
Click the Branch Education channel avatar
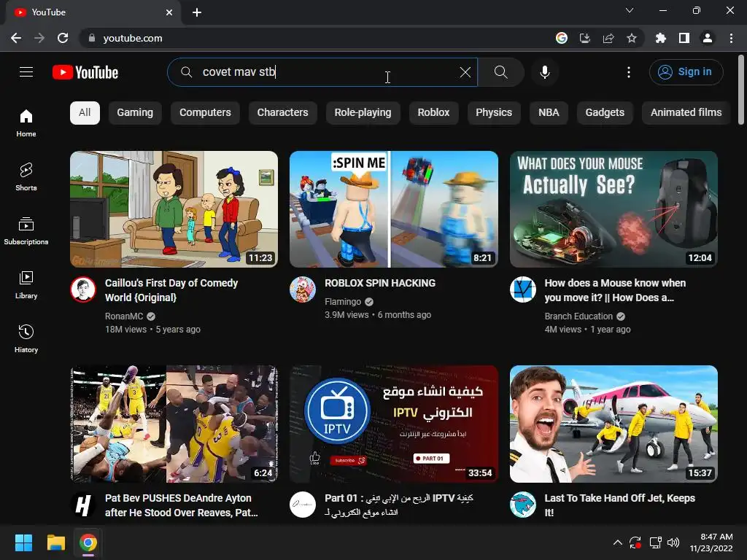pos(522,289)
